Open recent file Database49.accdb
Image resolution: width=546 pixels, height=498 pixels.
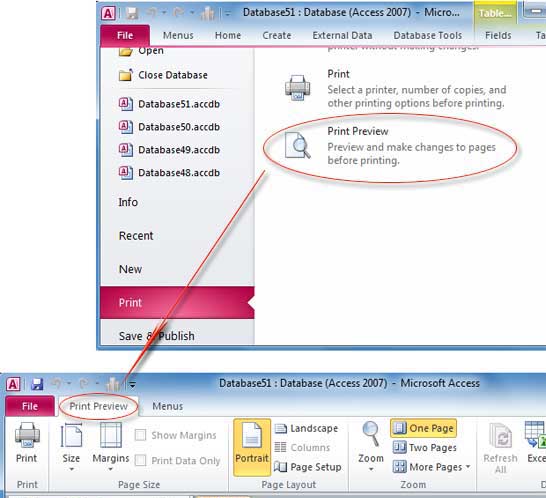(x=170, y=150)
